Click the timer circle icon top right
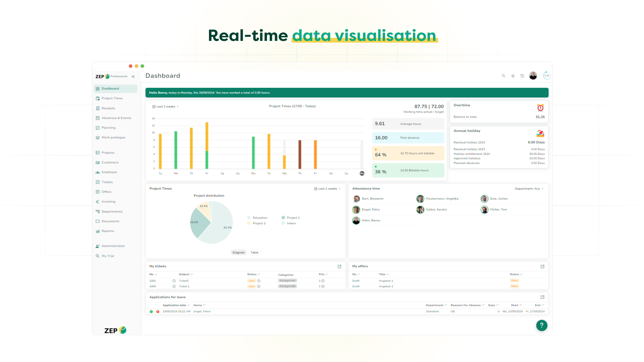The width and height of the screenshot is (644, 362). point(547,76)
